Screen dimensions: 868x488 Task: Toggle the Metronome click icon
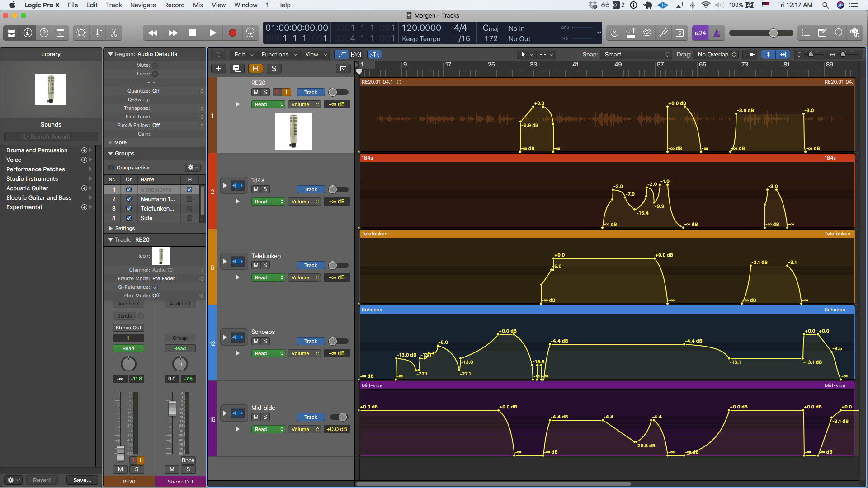click(717, 33)
